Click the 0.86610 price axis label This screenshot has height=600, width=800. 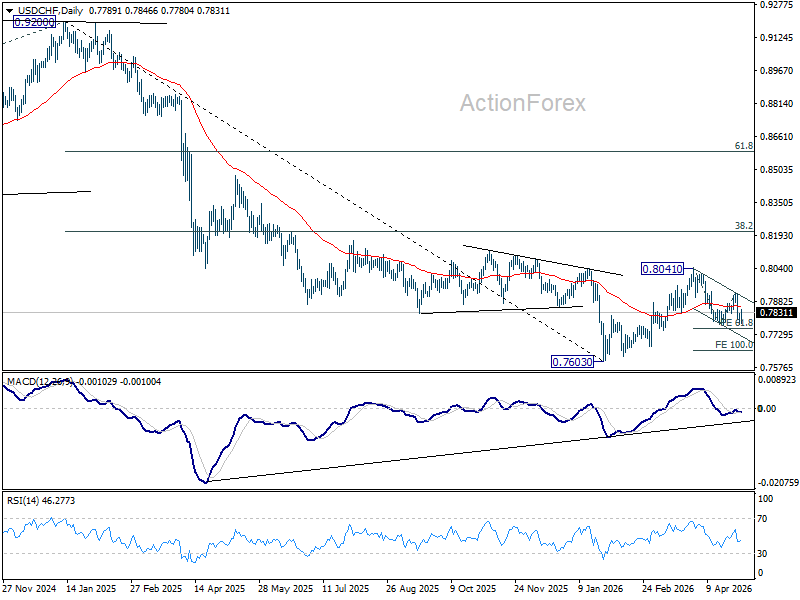point(777,136)
